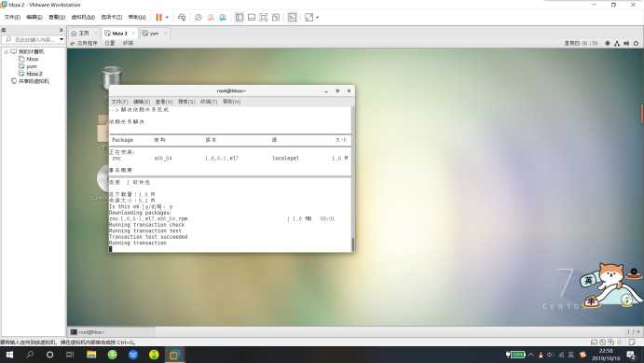
Task: Click the console view toolbar icon
Action: pyautogui.click(x=292, y=18)
